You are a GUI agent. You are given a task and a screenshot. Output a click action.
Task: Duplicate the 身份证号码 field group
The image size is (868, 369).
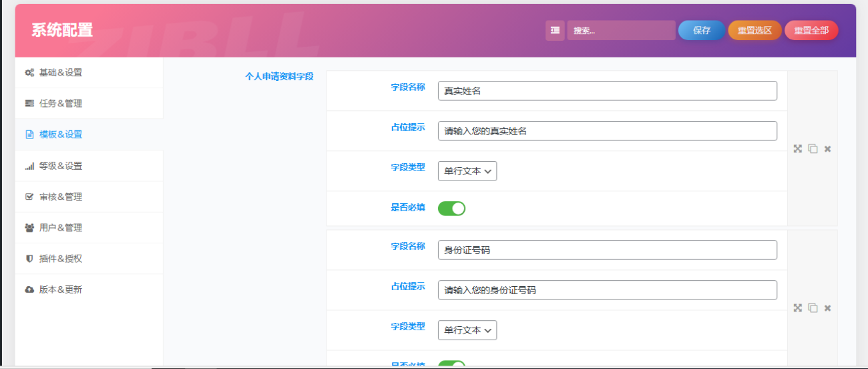[x=813, y=308]
